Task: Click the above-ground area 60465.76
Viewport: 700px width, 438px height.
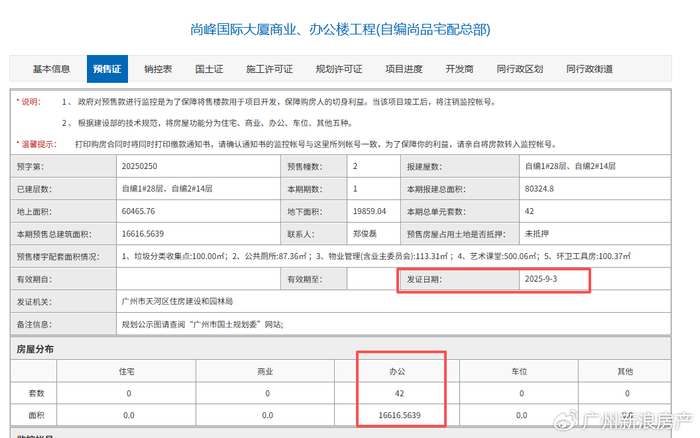Action: click(138, 211)
